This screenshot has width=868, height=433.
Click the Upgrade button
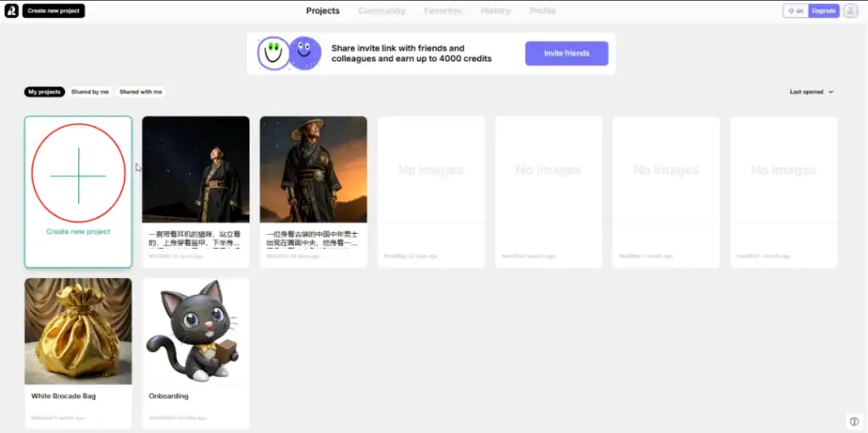point(823,11)
